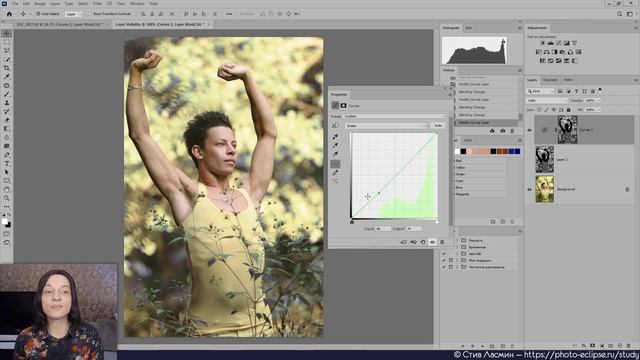Click the Curves 1 layer mask thumbnail
This screenshot has height=360, width=640.
pos(568,130)
